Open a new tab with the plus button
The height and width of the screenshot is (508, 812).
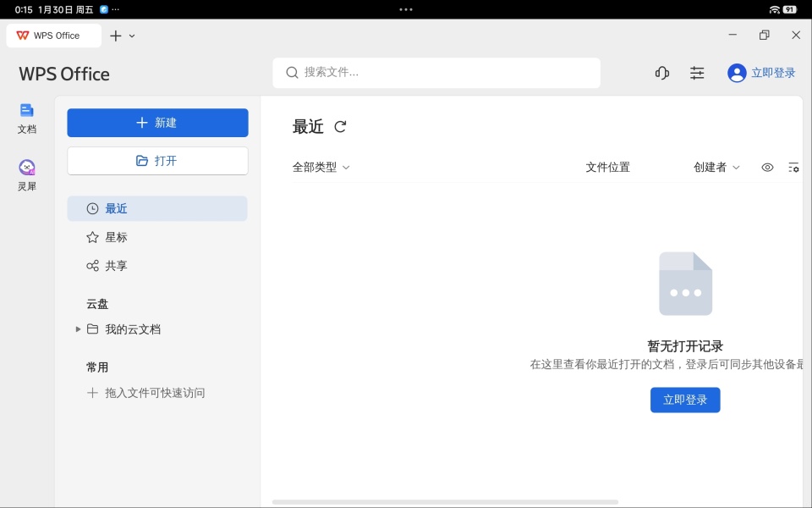coord(116,35)
